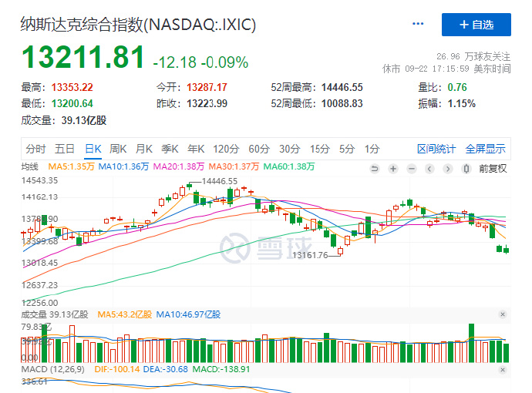532x393 pixels.
Task: Click the MA60:1.38万 moving average label
Action: [x=288, y=166]
